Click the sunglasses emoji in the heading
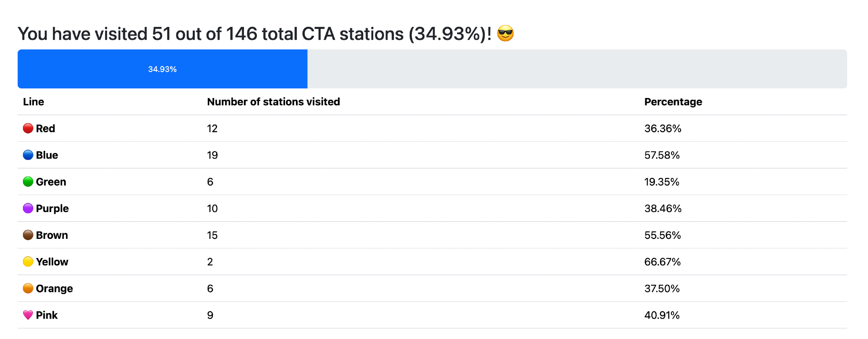The image size is (868, 339). [505, 34]
